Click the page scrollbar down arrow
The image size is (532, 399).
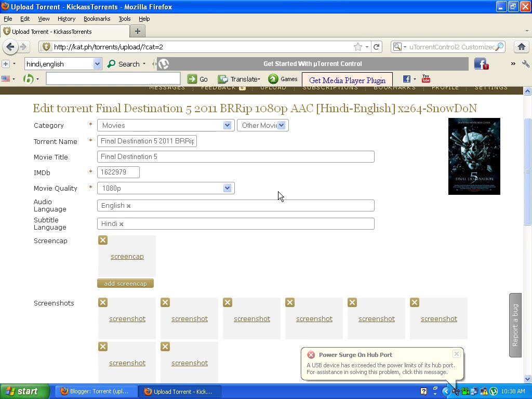pos(527,379)
